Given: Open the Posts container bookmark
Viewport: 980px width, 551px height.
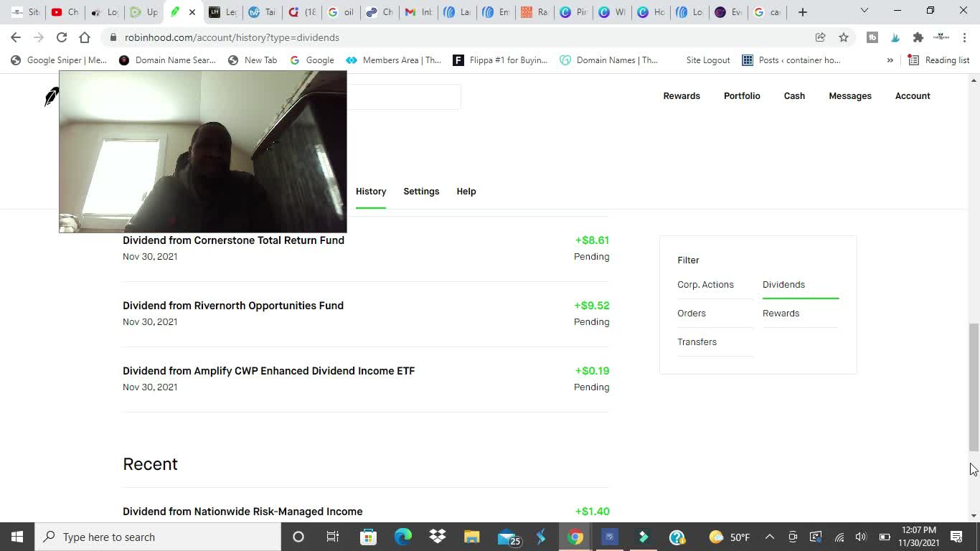Looking at the screenshot, I should click(791, 60).
